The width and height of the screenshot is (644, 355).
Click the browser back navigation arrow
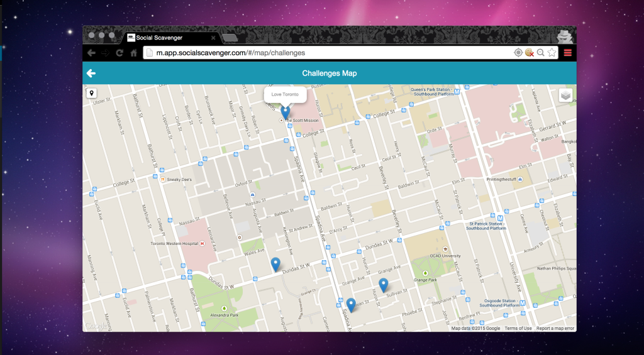tap(92, 53)
